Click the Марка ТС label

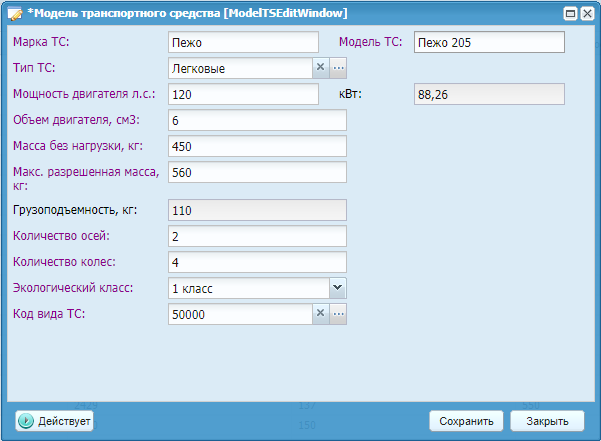pyautogui.click(x=41, y=42)
